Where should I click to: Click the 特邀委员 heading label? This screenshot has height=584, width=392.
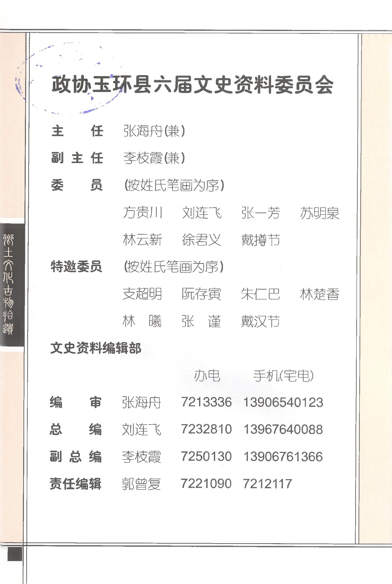tap(76, 267)
